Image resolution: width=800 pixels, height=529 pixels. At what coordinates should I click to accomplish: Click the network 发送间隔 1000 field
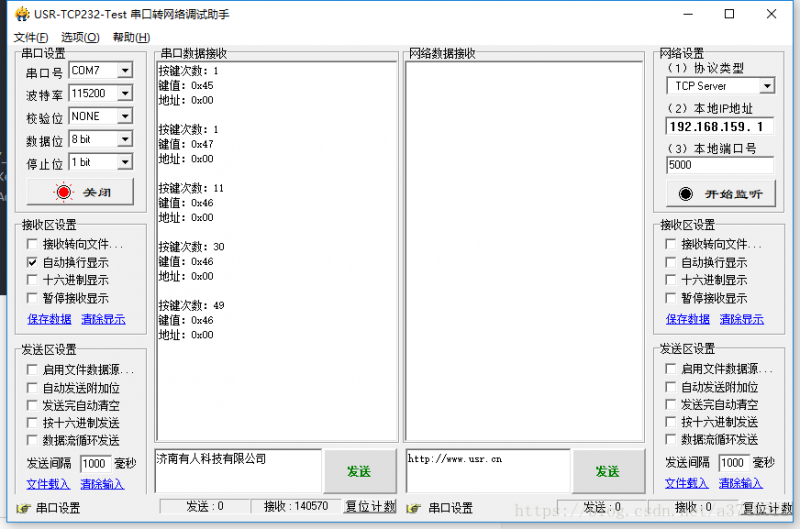point(734,463)
